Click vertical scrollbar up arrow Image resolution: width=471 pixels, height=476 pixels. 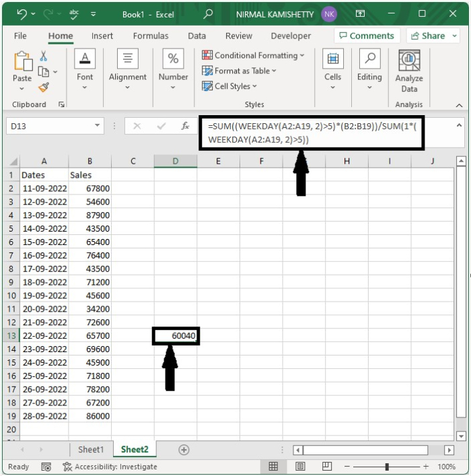click(x=461, y=161)
